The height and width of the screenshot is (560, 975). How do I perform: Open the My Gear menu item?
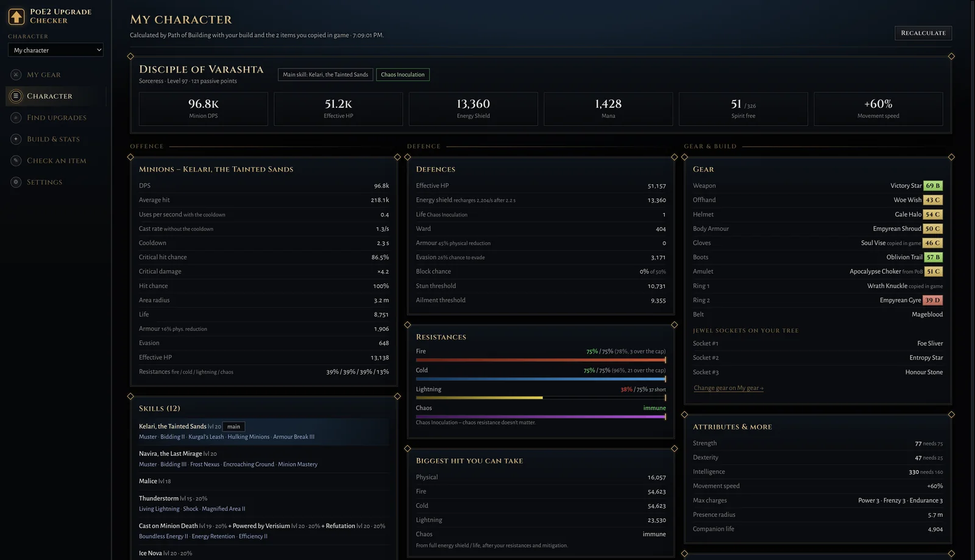tap(55, 74)
